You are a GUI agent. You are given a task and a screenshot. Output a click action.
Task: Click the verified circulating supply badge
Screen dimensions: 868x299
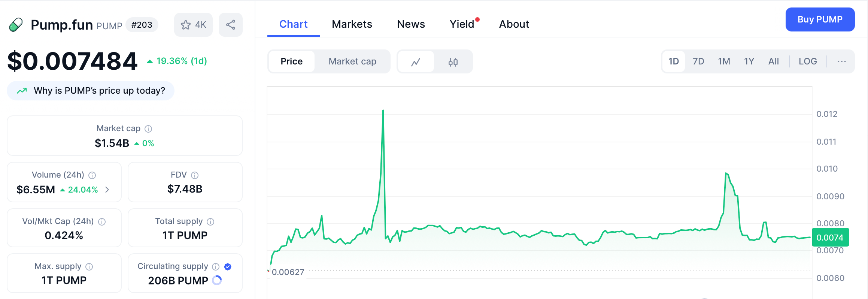pos(228,267)
